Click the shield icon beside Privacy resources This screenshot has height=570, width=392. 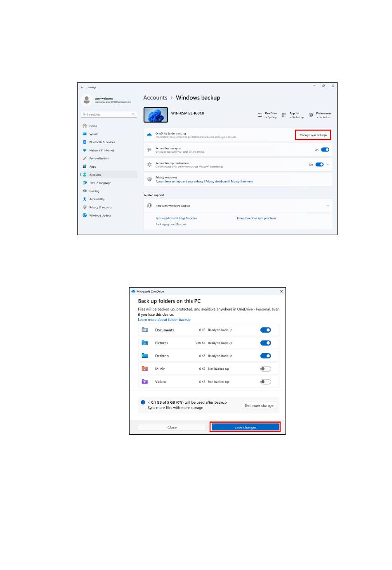click(149, 179)
